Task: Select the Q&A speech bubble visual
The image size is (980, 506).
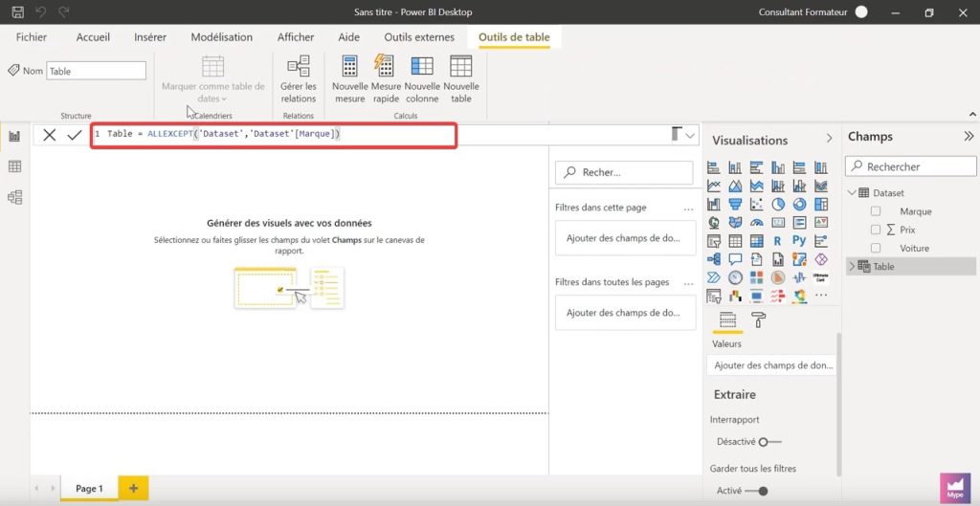Action: tap(735, 258)
